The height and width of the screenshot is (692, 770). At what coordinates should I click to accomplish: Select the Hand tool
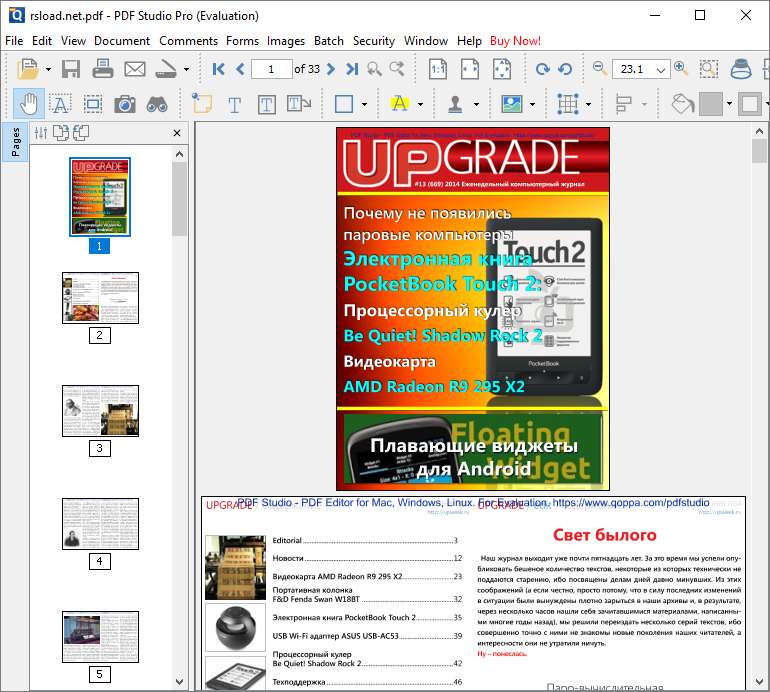coord(27,103)
